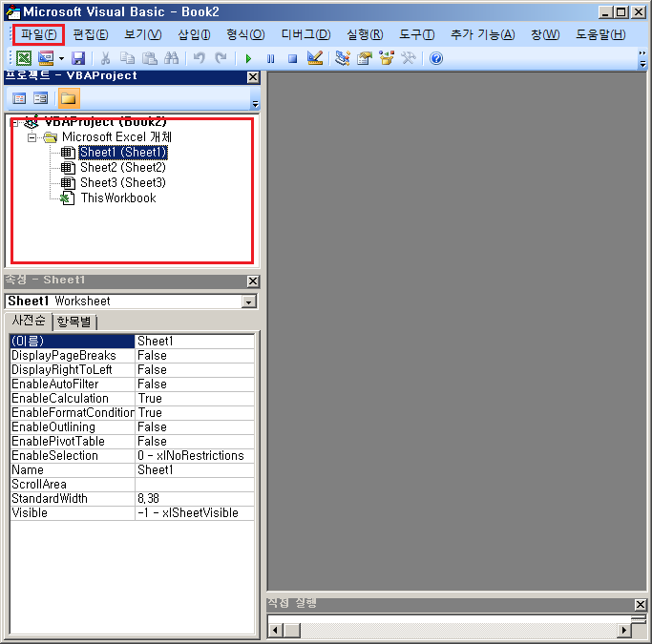Image resolution: width=652 pixels, height=644 pixels.
Task: Open the 편집(E) menu
Action: (91, 34)
